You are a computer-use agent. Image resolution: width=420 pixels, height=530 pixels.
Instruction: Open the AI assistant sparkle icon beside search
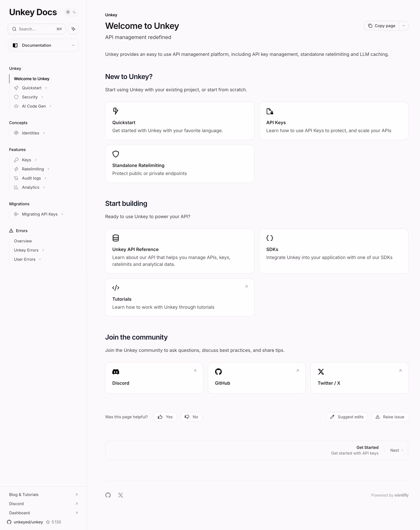coord(73,29)
